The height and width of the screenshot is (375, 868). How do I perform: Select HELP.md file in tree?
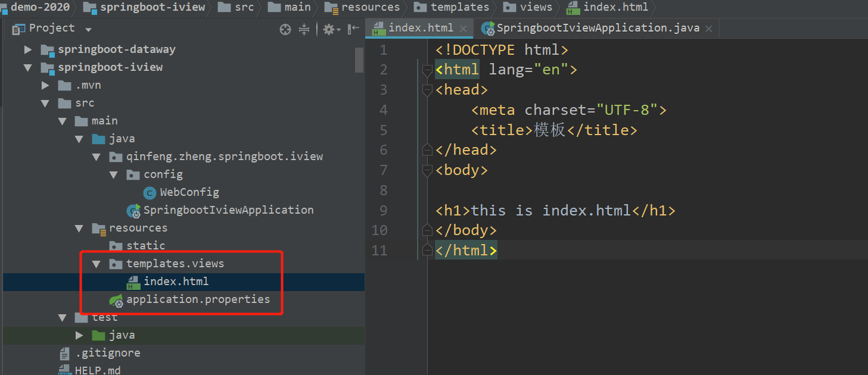pos(98,370)
